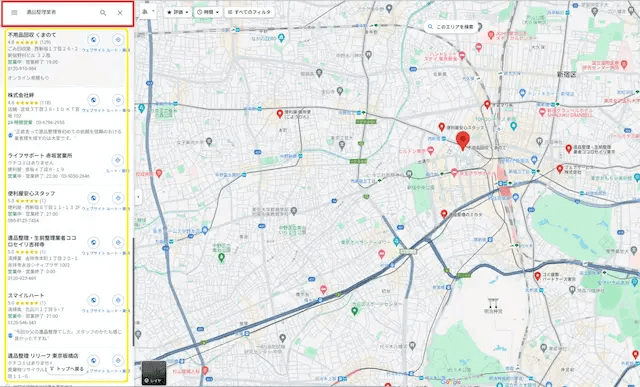
Task: Open the hamburger menu in search bar
Action: (x=14, y=13)
